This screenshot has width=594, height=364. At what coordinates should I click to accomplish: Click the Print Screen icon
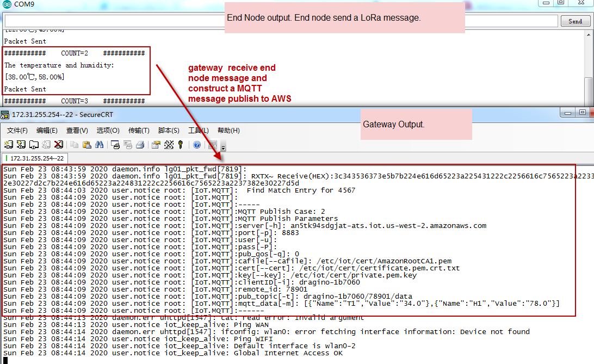coord(115,145)
